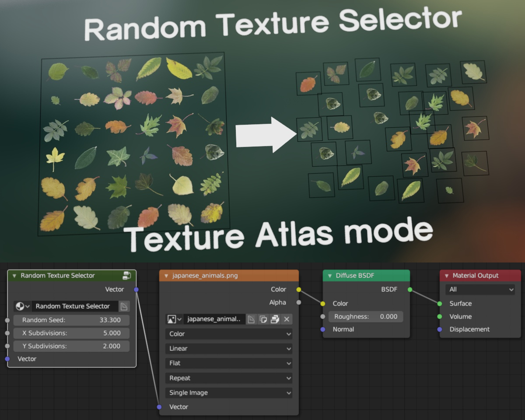Click the X Subdivisions input socket
525x420 pixels.
point(7,333)
